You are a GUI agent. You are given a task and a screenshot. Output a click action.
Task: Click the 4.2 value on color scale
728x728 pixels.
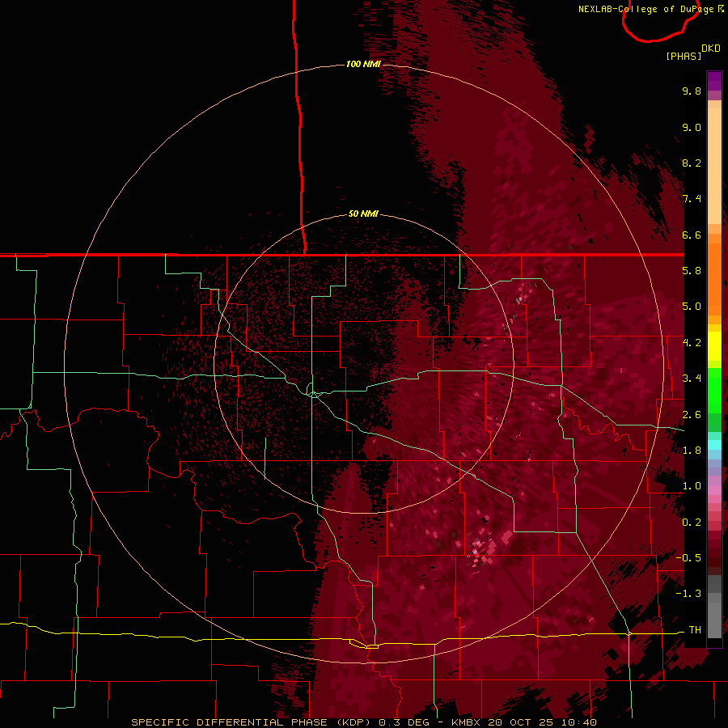coord(692,343)
